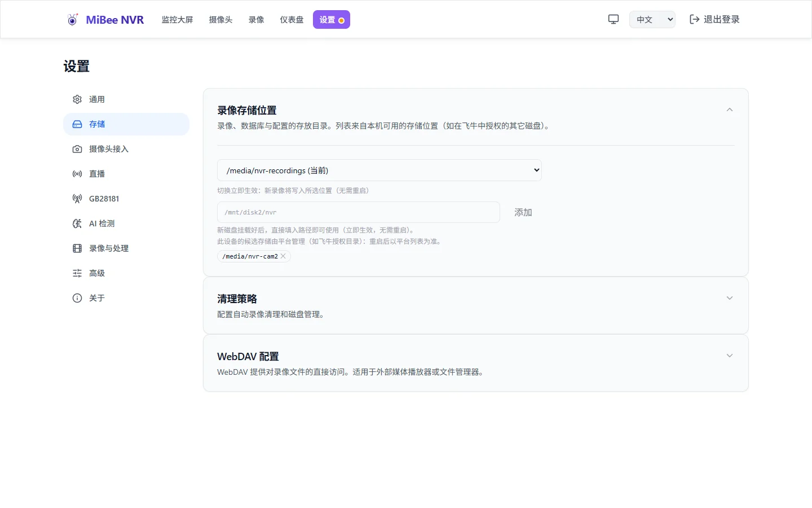Image resolution: width=812 pixels, height=508 pixels.
Task: Click the drive icon beside 存储
Action: (x=77, y=124)
